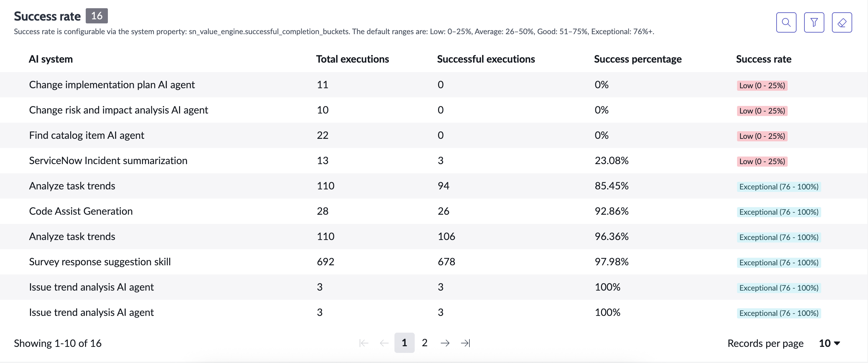
Task: Select page 1 in pagination
Action: point(404,342)
